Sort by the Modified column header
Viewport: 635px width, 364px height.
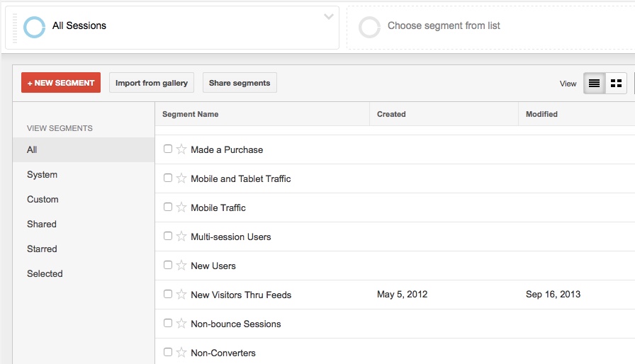541,114
